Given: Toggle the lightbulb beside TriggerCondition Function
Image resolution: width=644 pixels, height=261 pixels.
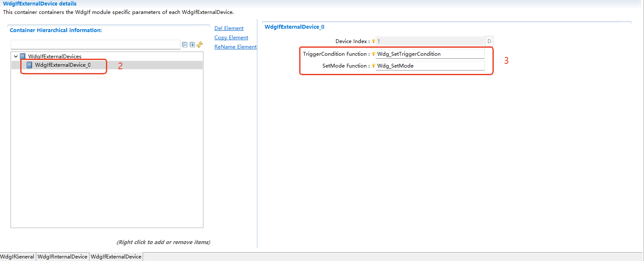Looking at the screenshot, I should point(373,54).
